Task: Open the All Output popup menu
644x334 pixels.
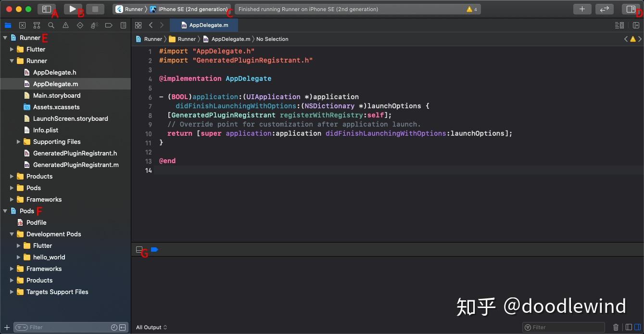Action: click(x=152, y=327)
